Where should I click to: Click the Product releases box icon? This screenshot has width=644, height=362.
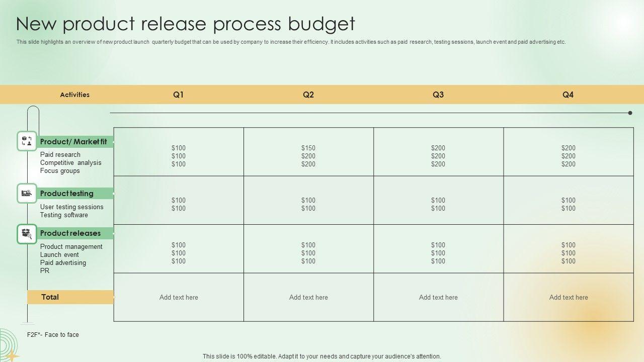(x=27, y=234)
